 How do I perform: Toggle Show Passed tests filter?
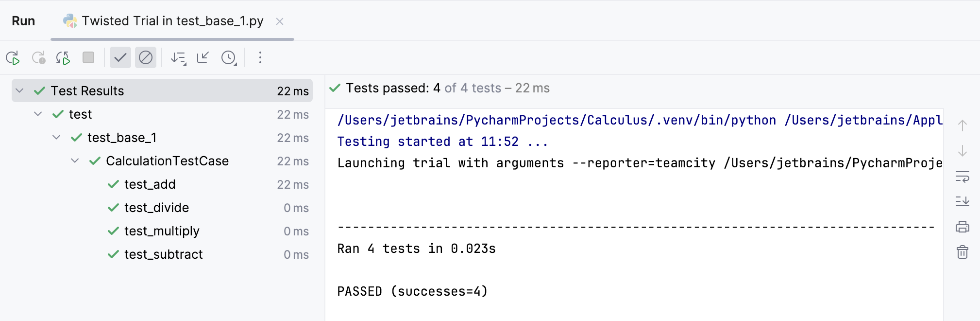[x=120, y=57]
